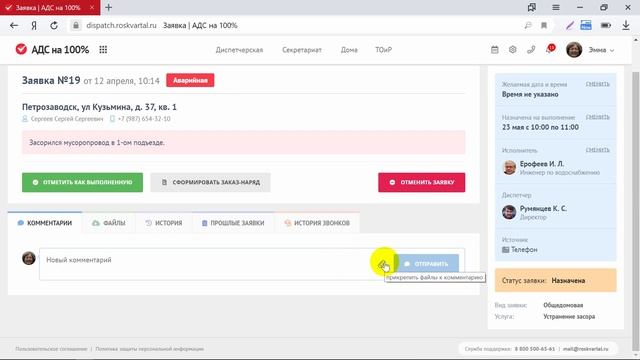Reload the page in browser toolbar
640x360 pixels.
[x=54, y=25]
